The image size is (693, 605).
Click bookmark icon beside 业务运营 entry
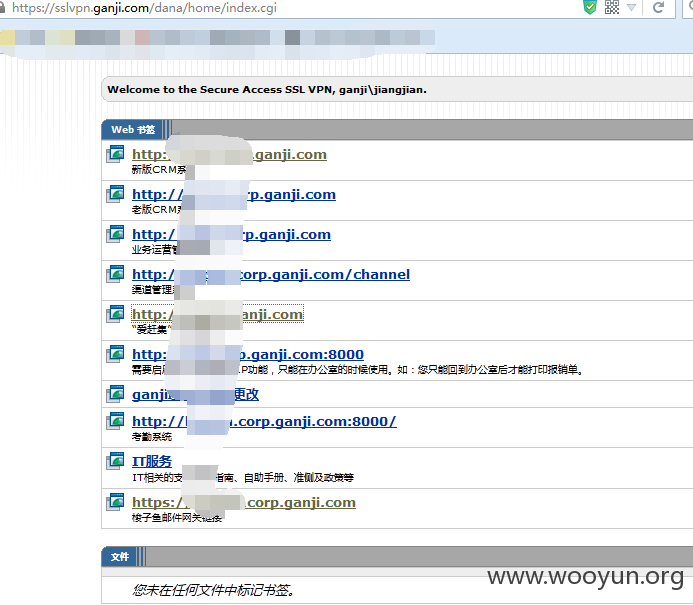click(x=115, y=234)
